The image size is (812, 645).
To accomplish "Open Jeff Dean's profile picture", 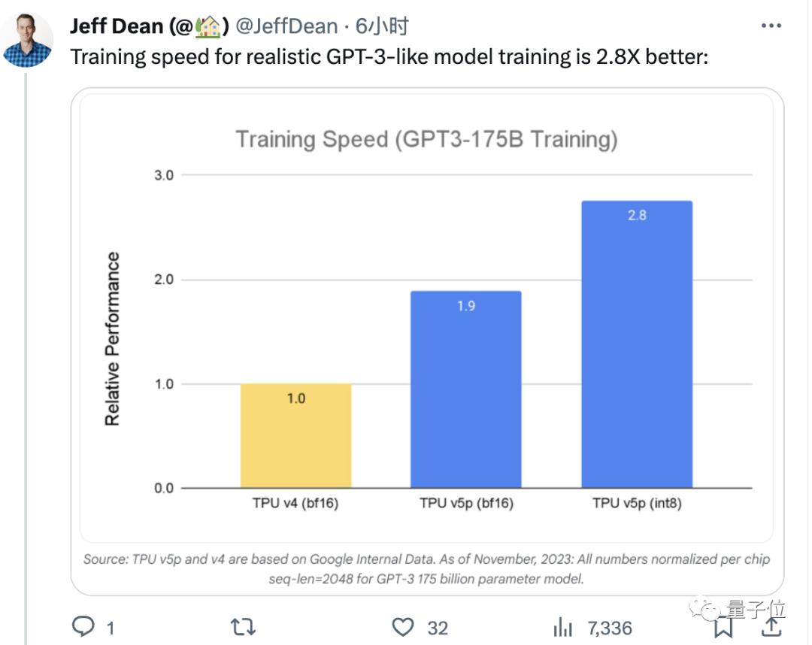I will tap(28, 41).
